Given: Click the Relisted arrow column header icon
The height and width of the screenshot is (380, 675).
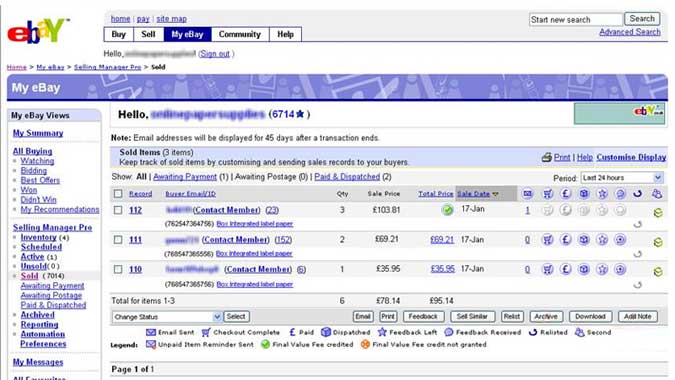Looking at the screenshot, I should [638, 194].
